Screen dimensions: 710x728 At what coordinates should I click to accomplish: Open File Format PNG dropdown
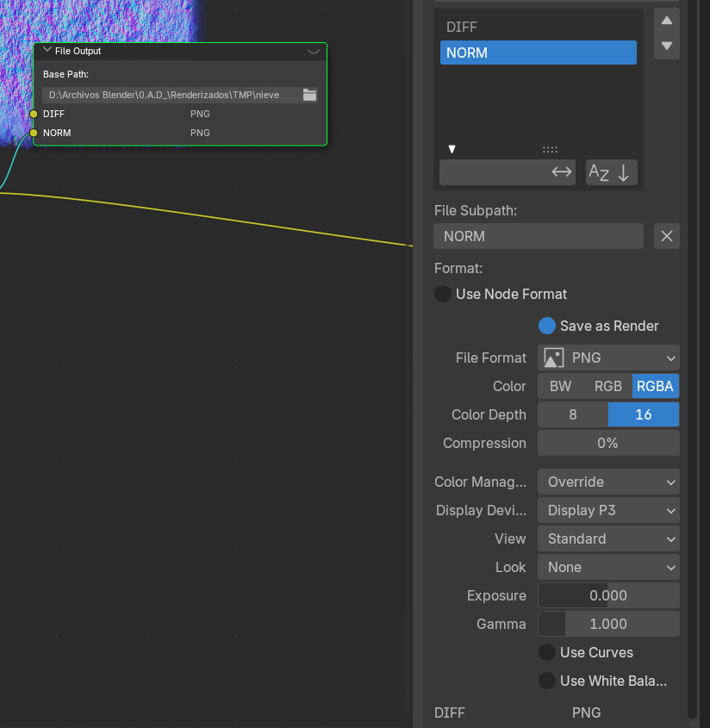(608, 358)
